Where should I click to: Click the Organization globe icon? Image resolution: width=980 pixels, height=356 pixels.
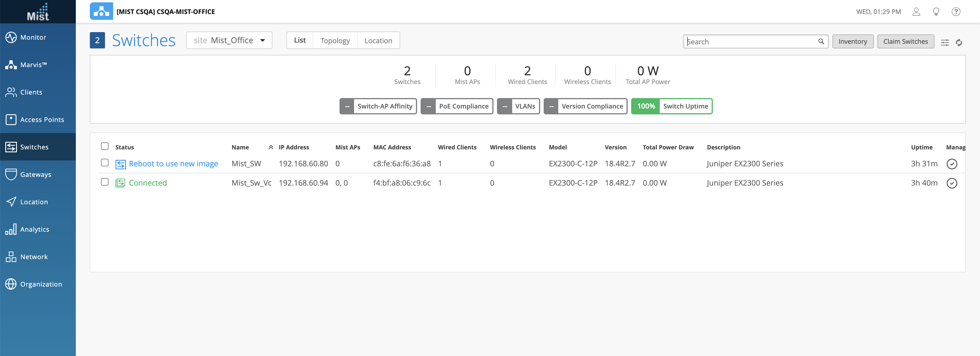[11, 284]
